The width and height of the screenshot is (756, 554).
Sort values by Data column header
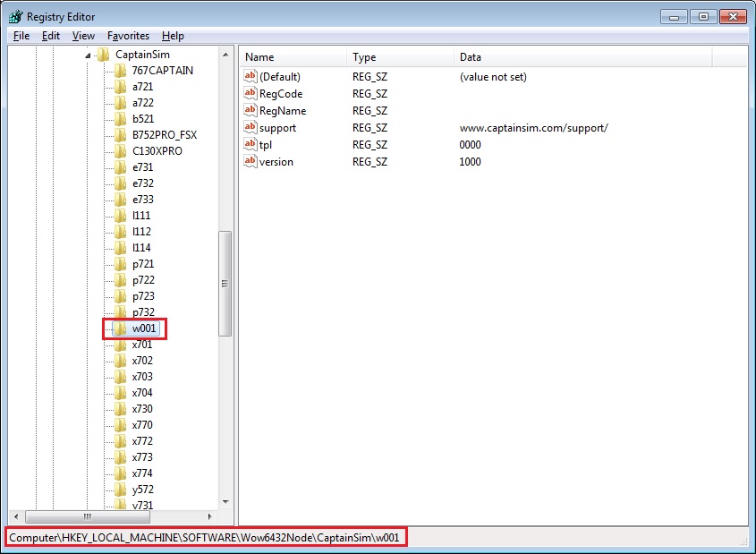tap(583, 57)
